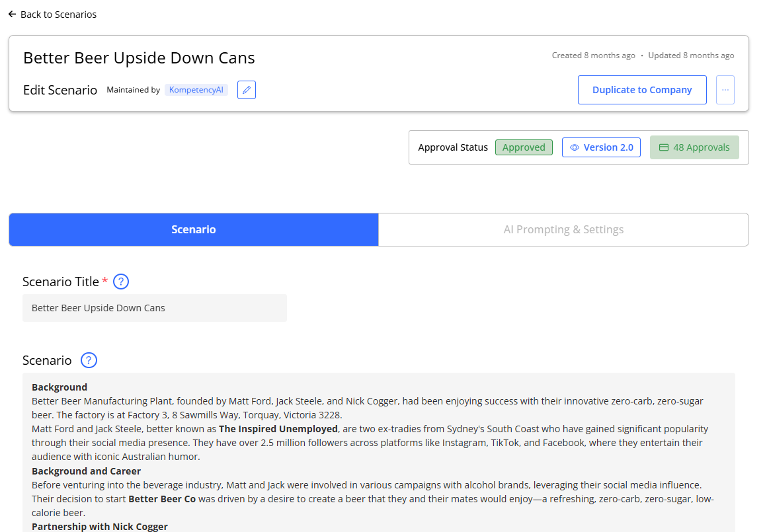Screen dimensions: 767x532
Task: Click the Updated 8 months ago timestamp
Action: click(x=691, y=56)
